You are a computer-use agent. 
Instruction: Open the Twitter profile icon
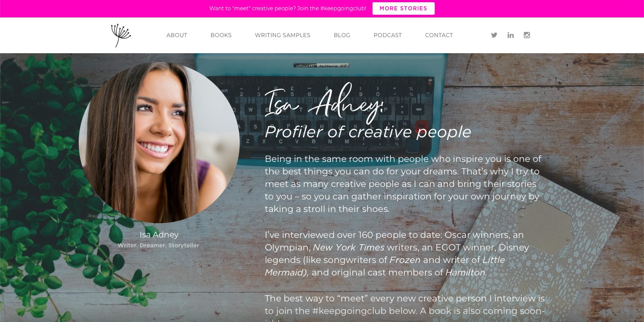pos(494,35)
